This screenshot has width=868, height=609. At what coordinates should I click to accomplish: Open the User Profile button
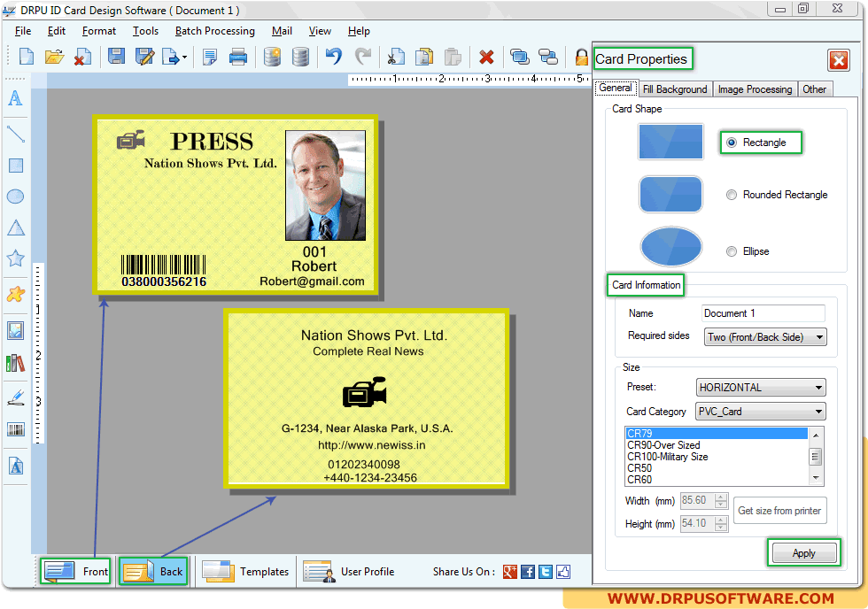point(349,572)
